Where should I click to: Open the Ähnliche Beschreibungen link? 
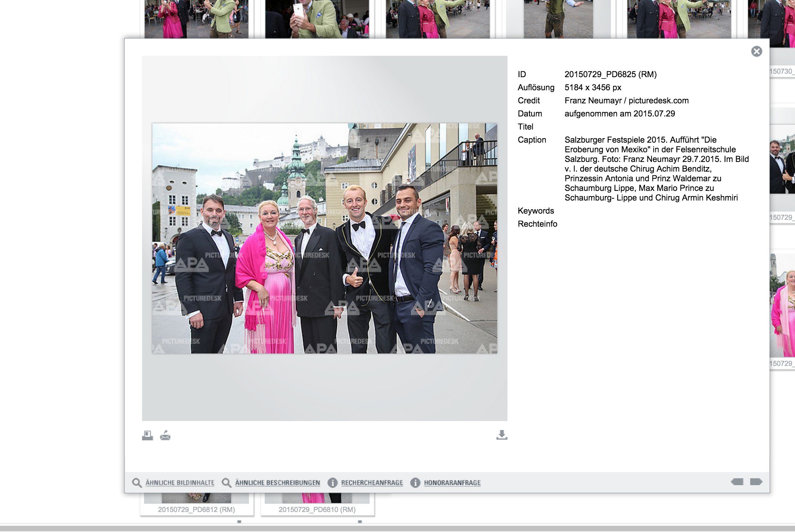click(277, 483)
